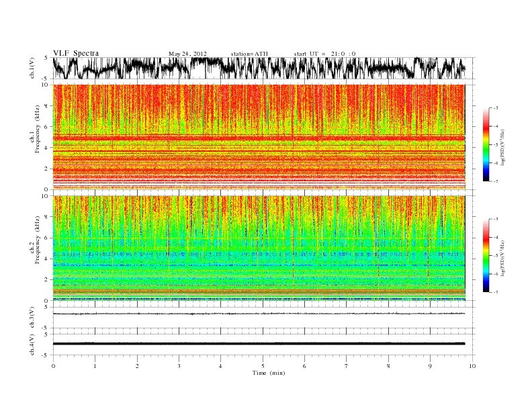Click the color scale bar beside ch.2 spectrogram

click(x=486, y=255)
